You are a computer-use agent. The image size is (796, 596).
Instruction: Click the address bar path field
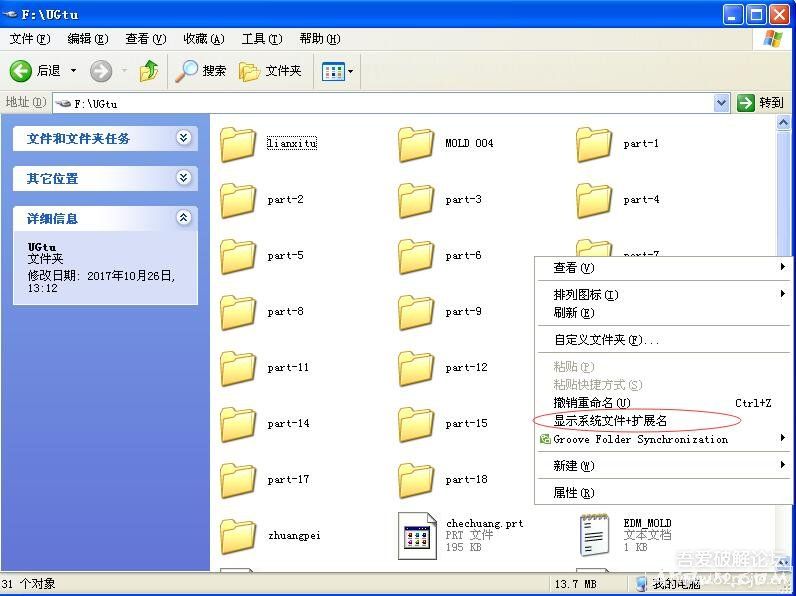point(390,103)
